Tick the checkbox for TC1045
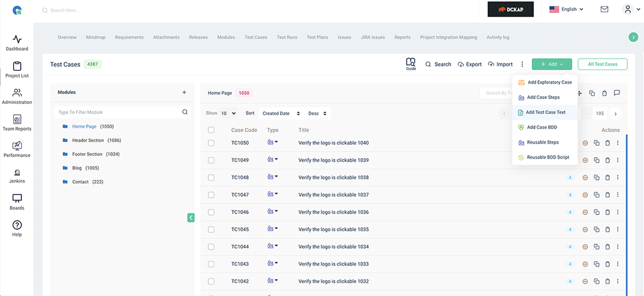Image resolution: width=644 pixels, height=296 pixels. (x=211, y=229)
